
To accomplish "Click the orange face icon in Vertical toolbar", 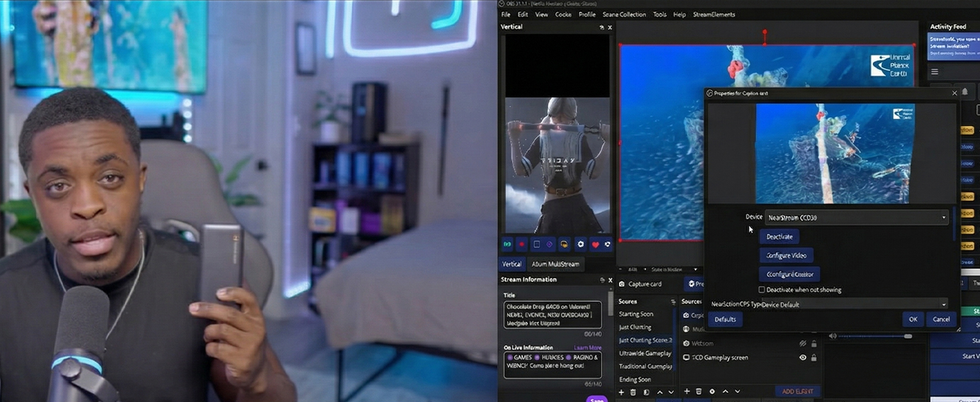I will coord(565,245).
